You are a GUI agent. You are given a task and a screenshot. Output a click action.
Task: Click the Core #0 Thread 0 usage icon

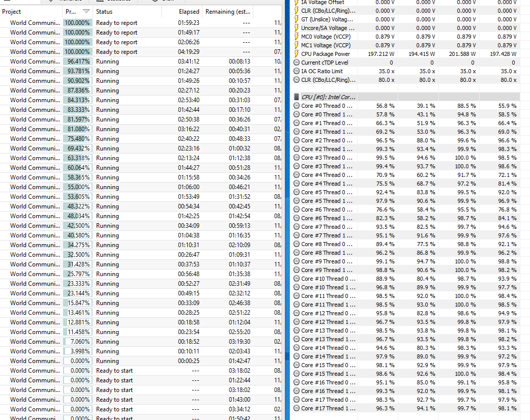tap(297, 106)
